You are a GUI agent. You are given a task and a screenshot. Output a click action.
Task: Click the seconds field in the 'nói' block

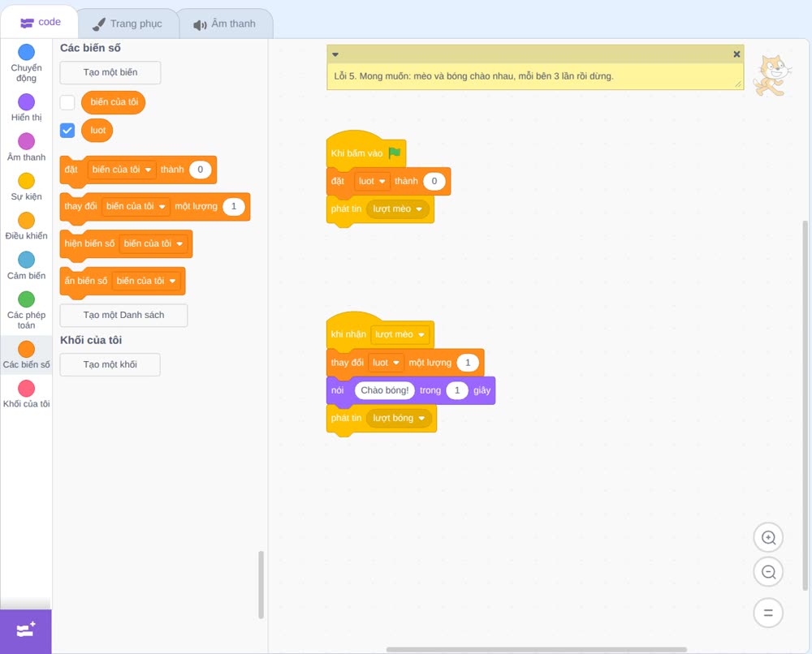(456, 390)
